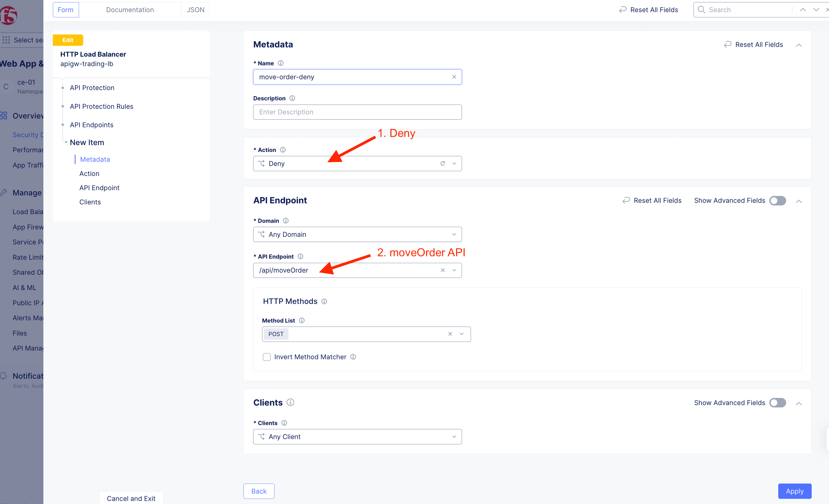Click the info icon beside Clients heading
This screenshot has width=829, height=504.
click(x=290, y=403)
